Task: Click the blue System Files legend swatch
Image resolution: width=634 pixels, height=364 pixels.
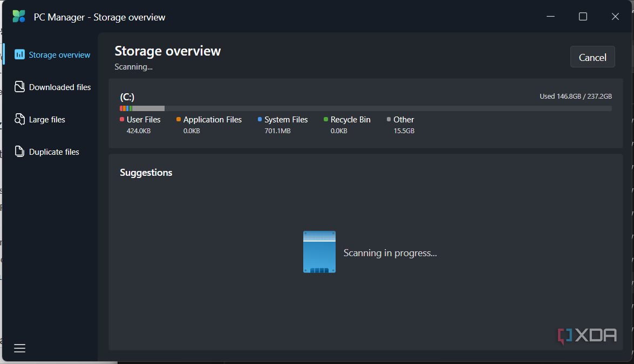Action: [260, 119]
